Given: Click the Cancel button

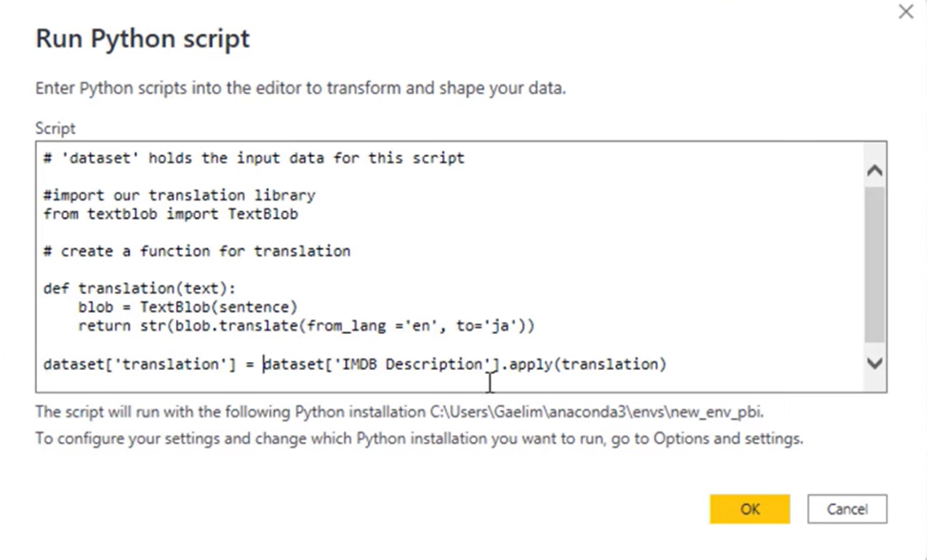Looking at the screenshot, I should pyautogui.click(x=847, y=510).
